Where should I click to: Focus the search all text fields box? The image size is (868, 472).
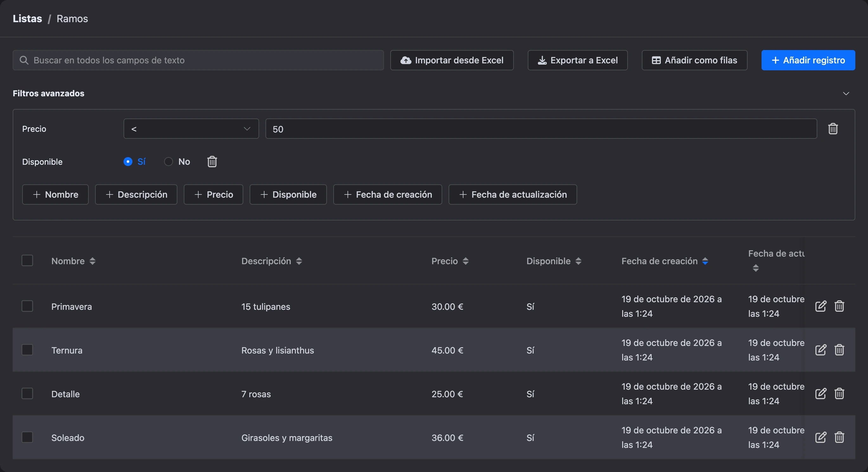(x=198, y=60)
